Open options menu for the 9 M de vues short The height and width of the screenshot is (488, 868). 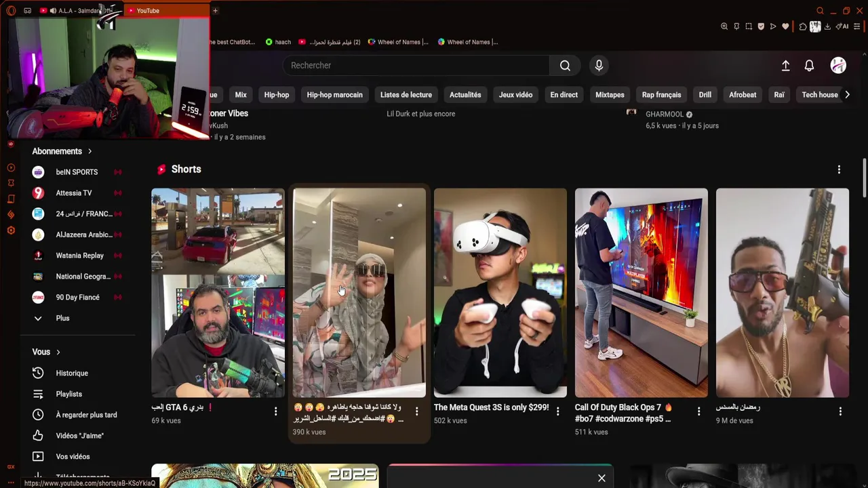840,411
